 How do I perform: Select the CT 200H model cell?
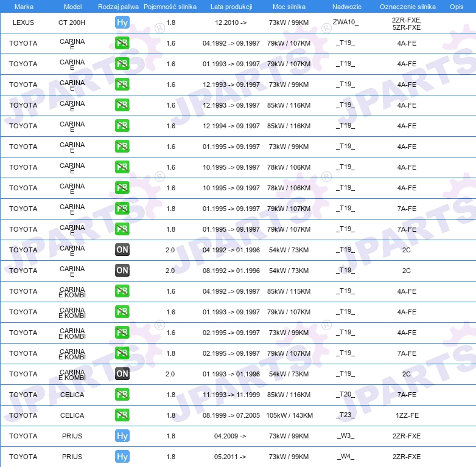pos(72,22)
